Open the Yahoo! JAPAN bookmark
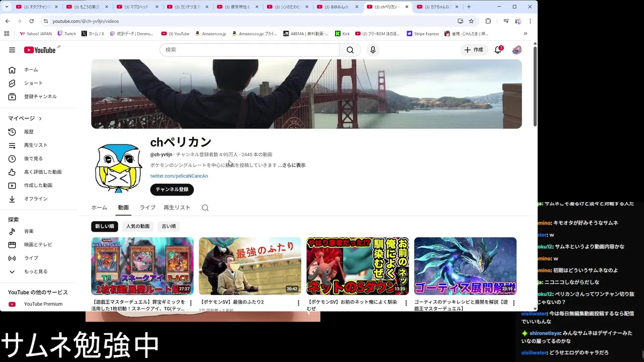644x362 pixels. (35, 34)
